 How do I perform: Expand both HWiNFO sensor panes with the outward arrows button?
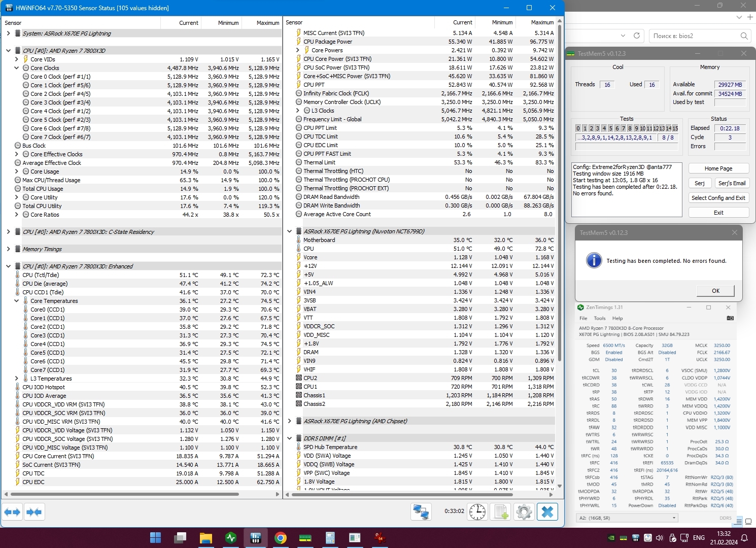tap(13, 512)
